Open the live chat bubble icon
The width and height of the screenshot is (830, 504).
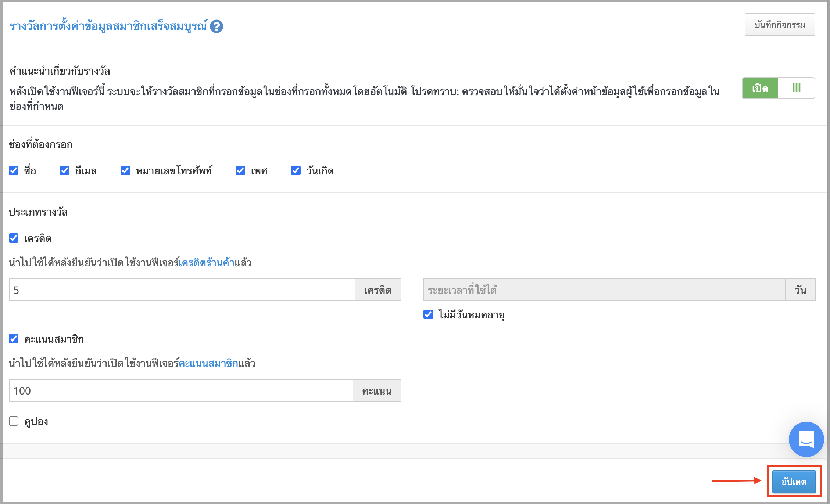coord(806,439)
